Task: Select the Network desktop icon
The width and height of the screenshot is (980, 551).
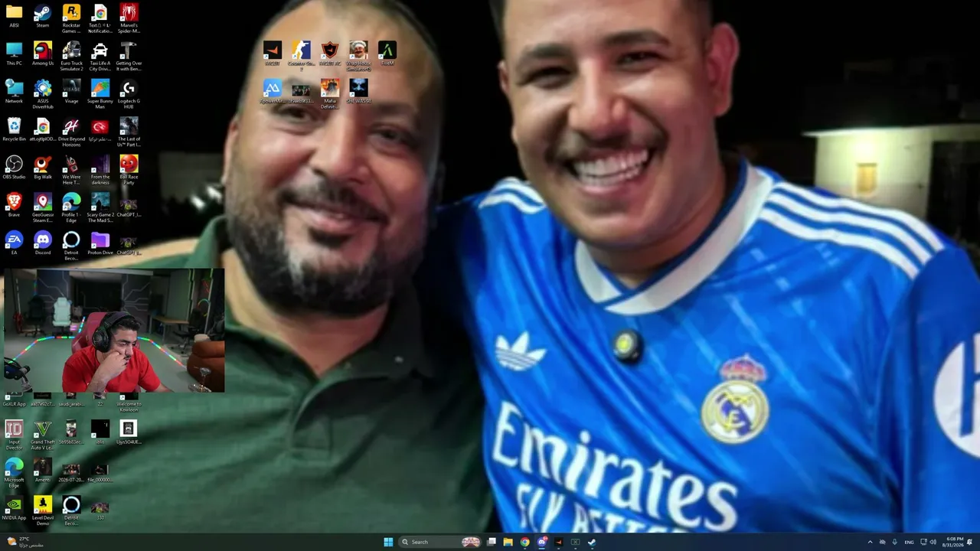Action: coord(14,92)
